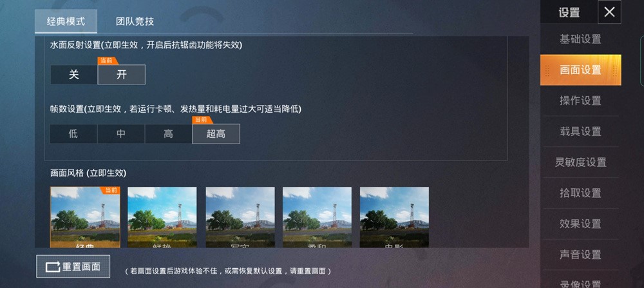Open 效果设置 in the sidebar

[580, 224]
